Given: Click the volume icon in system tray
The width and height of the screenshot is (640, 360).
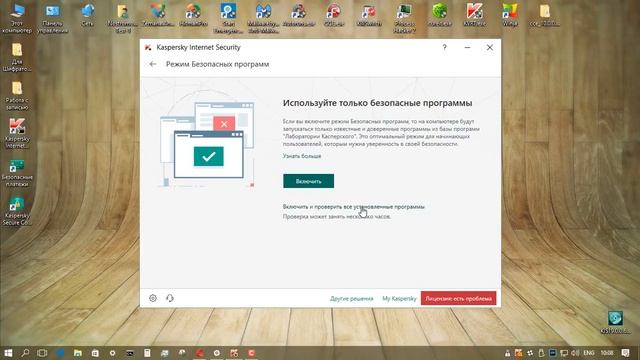Looking at the screenshot, I should pyautogui.click(x=575, y=353).
